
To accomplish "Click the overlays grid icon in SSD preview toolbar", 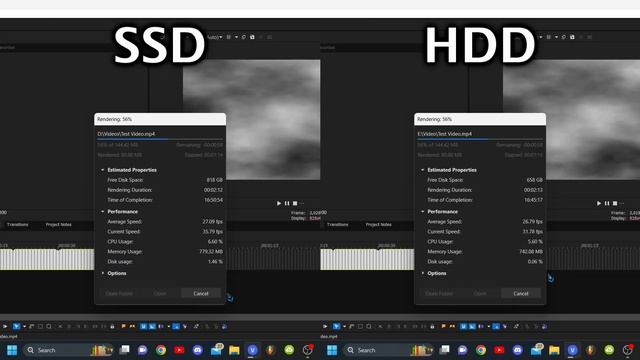I will click(229, 37).
